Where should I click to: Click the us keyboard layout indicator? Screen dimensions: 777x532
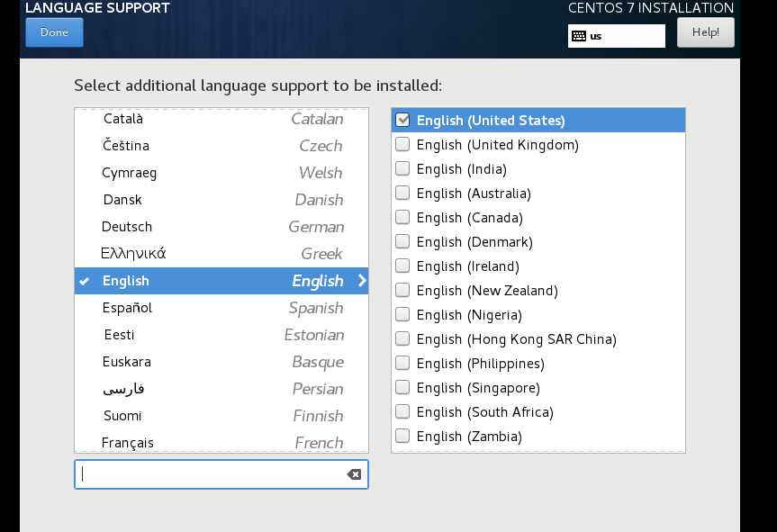tap(617, 36)
